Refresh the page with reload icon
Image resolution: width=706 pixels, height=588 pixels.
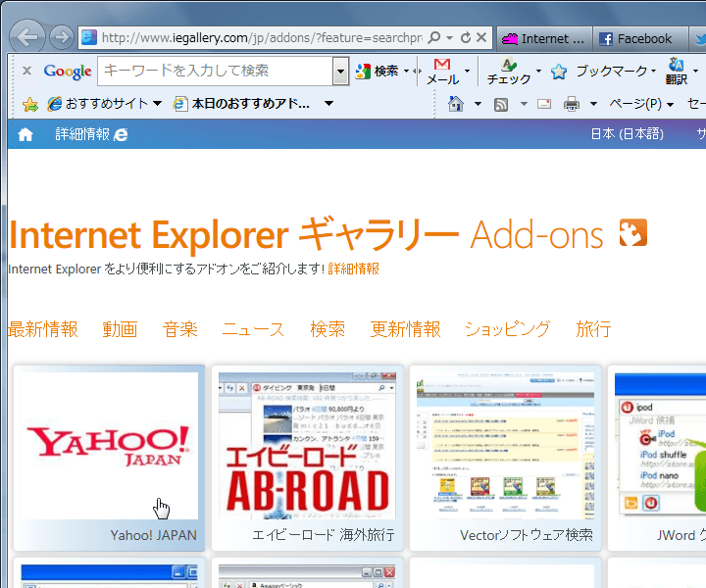point(466,37)
